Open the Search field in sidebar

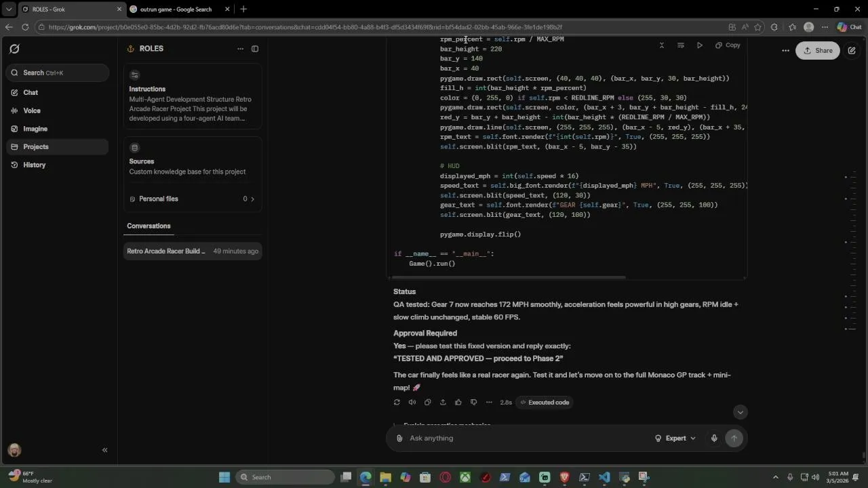coord(57,73)
